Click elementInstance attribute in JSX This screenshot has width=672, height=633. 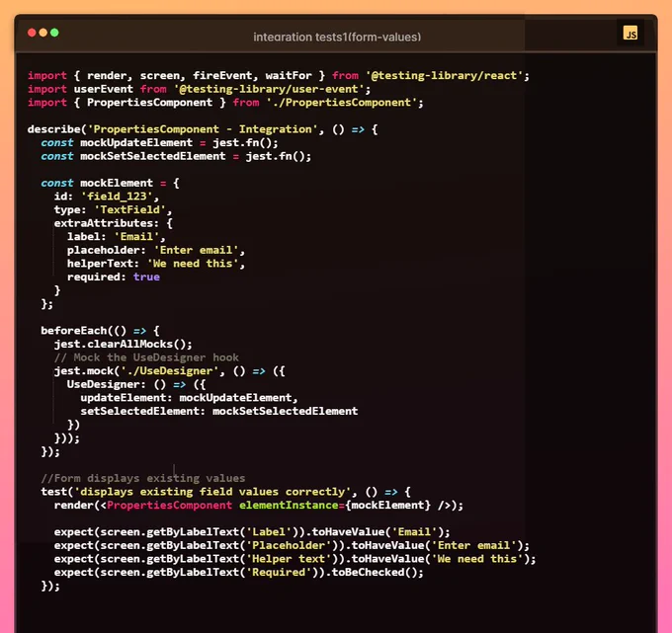[288, 505]
